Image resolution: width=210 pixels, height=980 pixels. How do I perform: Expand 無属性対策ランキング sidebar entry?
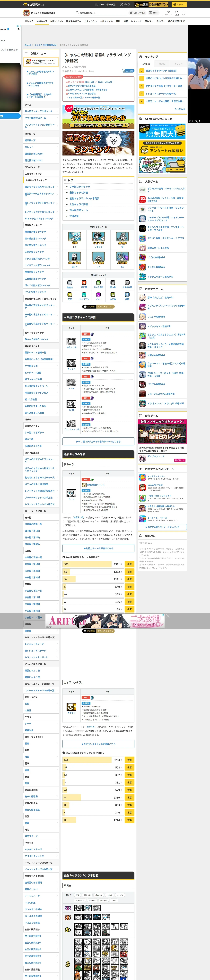click(41, 232)
